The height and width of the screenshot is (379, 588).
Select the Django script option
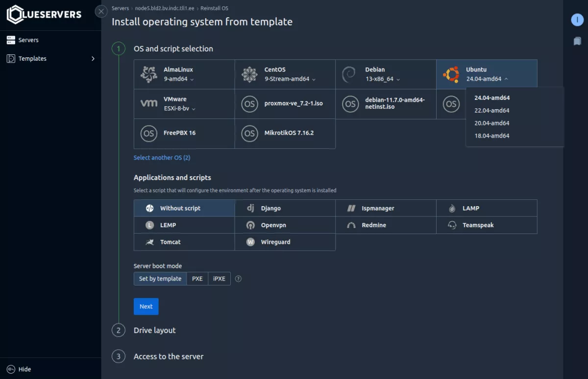(285, 208)
